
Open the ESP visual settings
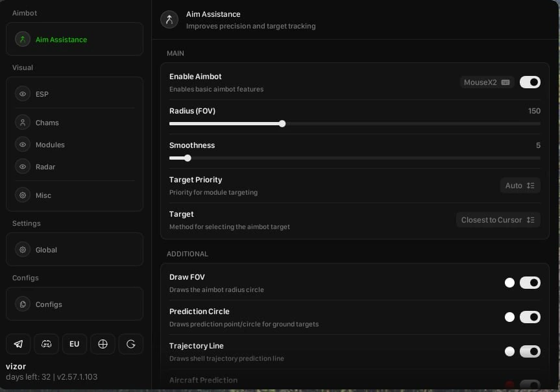point(75,94)
